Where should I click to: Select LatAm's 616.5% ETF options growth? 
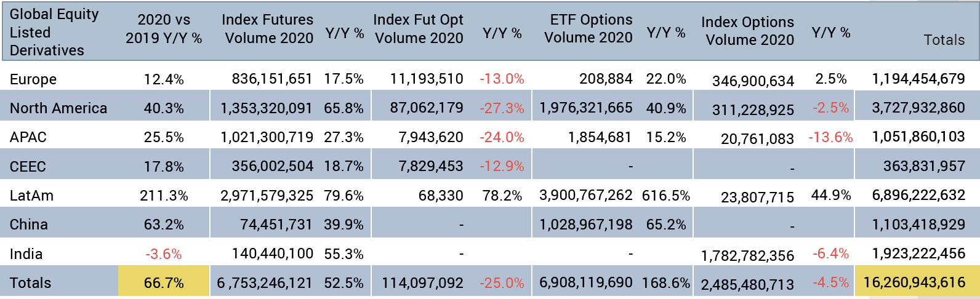(x=665, y=196)
